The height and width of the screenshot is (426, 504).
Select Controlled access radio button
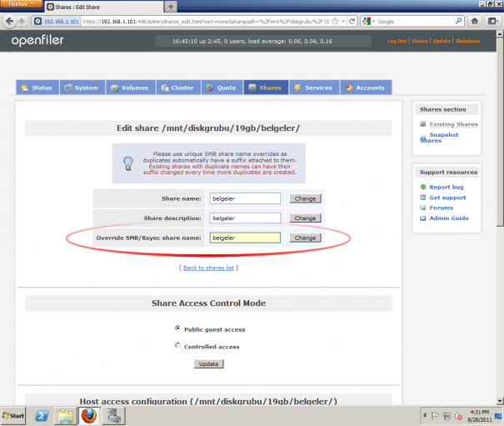pos(177,346)
